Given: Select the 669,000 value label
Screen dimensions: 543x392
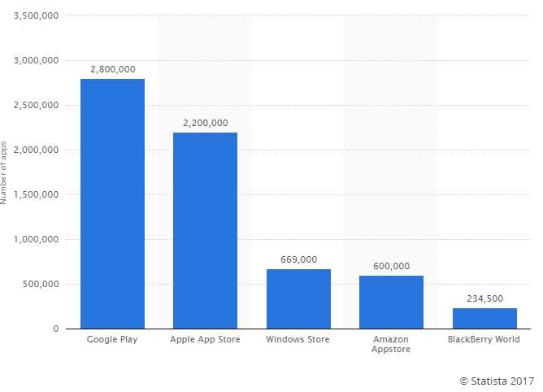Looking at the screenshot, I should (298, 259).
